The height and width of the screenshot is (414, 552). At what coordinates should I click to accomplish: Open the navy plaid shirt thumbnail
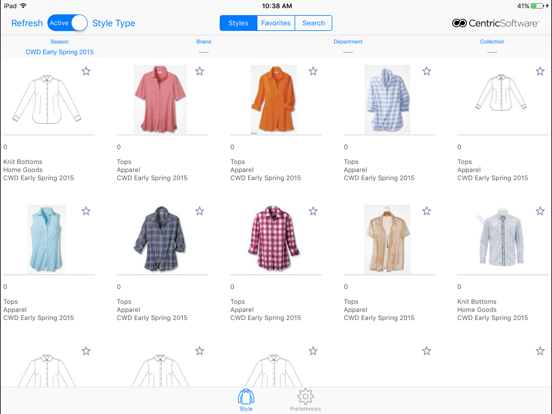160,239
